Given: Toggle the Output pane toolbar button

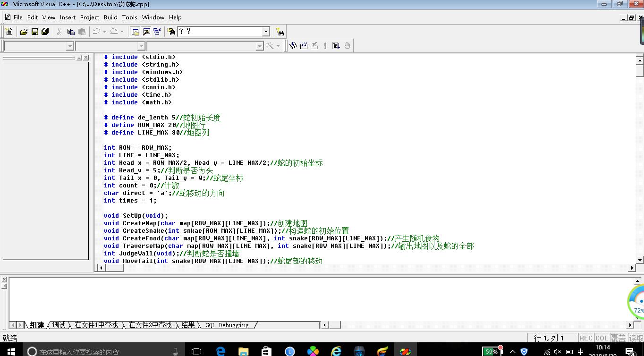Looking at the screenshot, I should click(x=146, y=32).
